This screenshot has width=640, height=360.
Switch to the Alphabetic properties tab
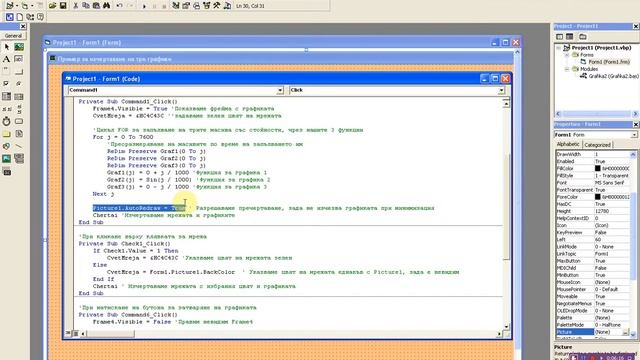click(568, 144)
